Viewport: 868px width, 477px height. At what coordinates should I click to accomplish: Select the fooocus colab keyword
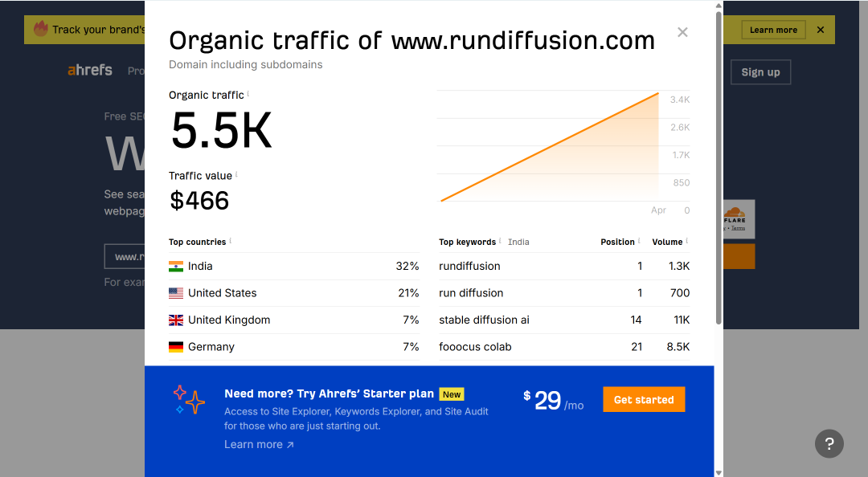(x=475, y=347)
